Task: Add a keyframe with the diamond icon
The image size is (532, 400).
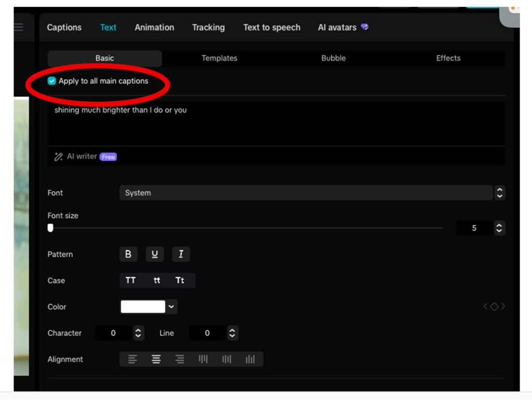Action: click(x=494, y=306)
